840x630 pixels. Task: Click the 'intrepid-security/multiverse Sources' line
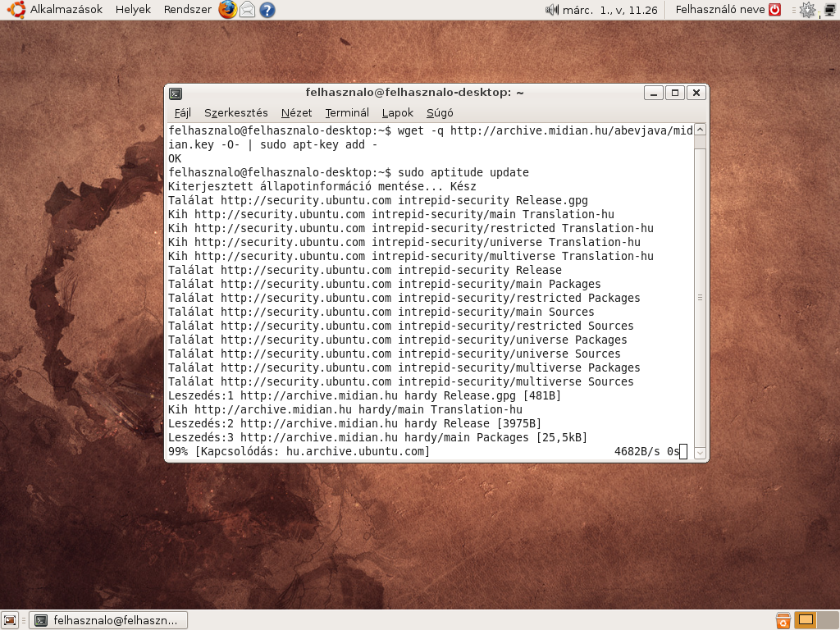tap(400, 381)
